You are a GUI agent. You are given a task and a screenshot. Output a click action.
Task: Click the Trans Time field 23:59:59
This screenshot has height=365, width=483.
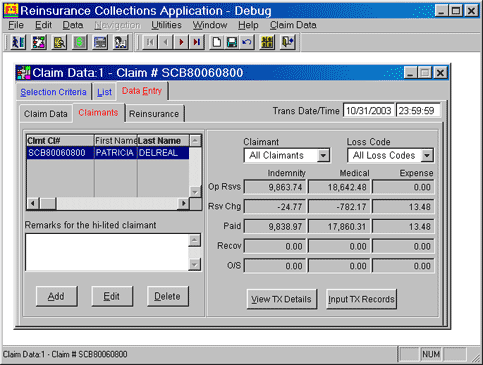tap(418, 110)
